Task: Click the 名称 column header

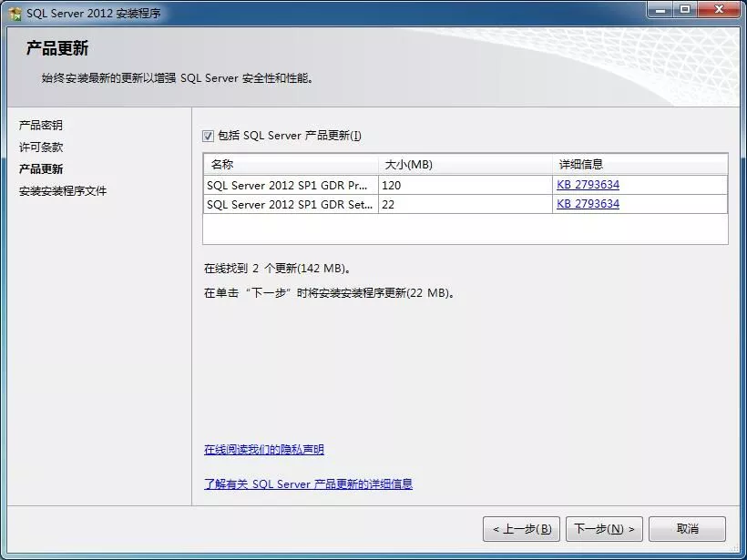Action: pyautogui.click(x=291, y=165)
